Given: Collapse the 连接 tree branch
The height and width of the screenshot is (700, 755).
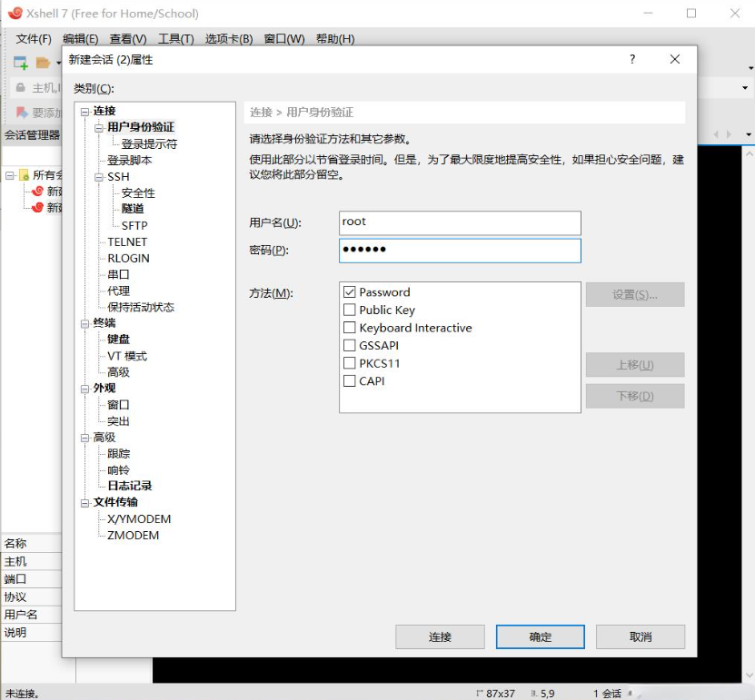Looking at the screenshot, I should (83, 110).
